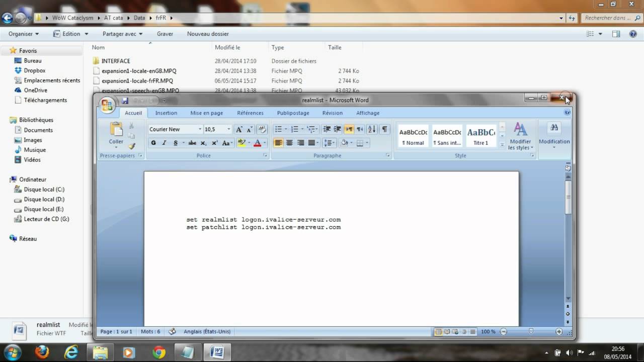Open the Révision tab

[x=333, y=113]
